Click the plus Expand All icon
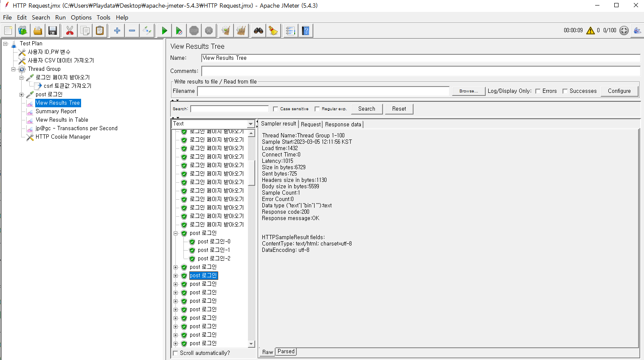Viewport: 644px width, 360px height. (x=117, y=31)
